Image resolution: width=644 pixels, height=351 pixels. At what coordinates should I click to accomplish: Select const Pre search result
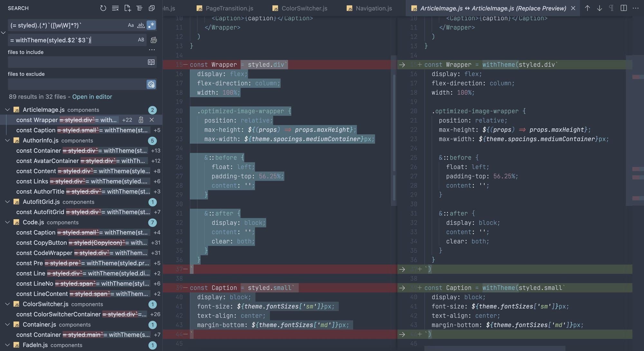click(x=81, y=263)
